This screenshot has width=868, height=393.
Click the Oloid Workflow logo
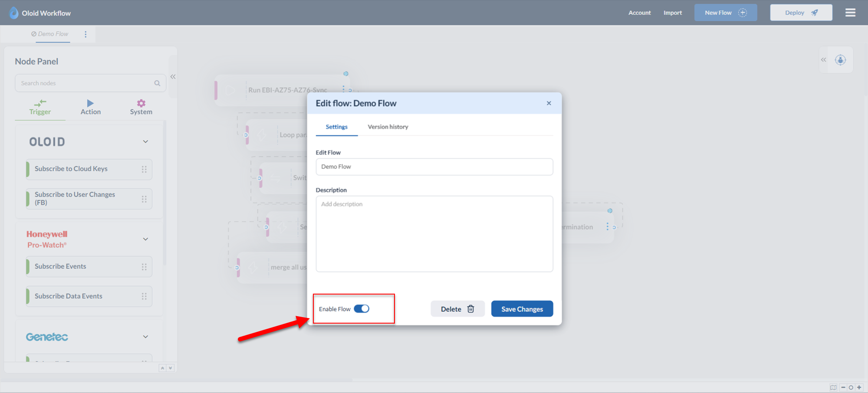(x=40, y=13)
